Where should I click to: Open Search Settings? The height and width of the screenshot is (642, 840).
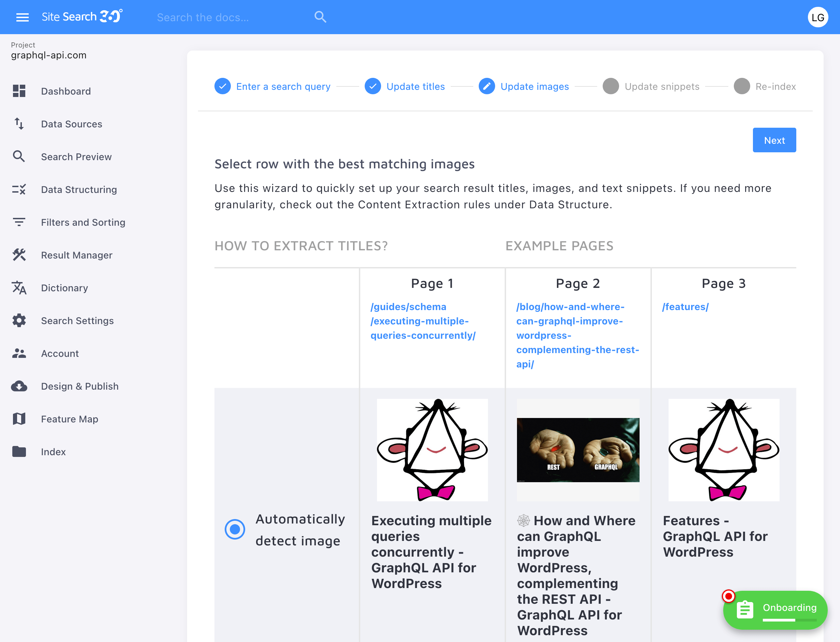tap(77, 321)
